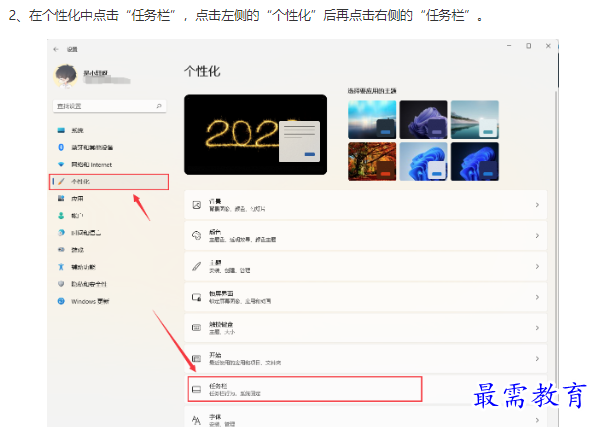Click the Taskbar row icon
The image size is (595, 427).
tap(197, 389)
